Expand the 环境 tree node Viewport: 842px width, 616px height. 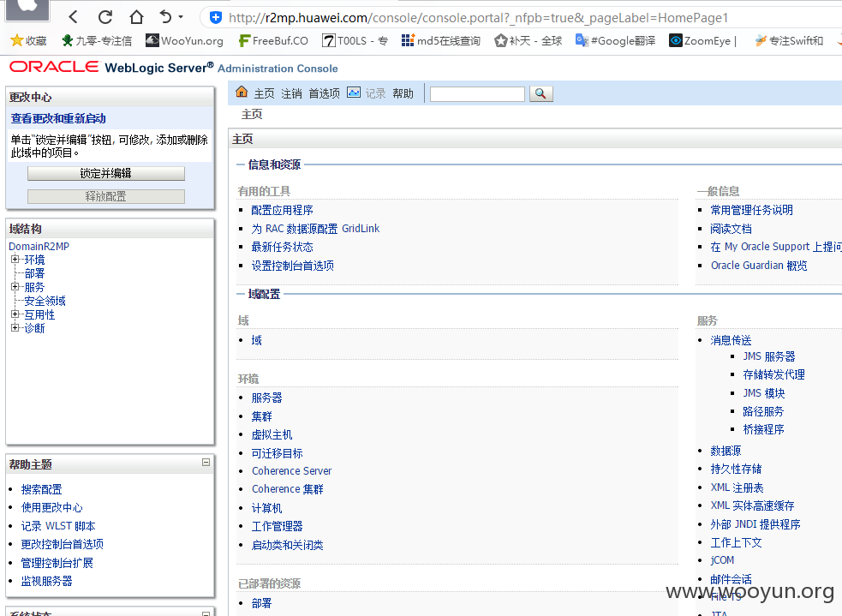(x=15, y=259)
